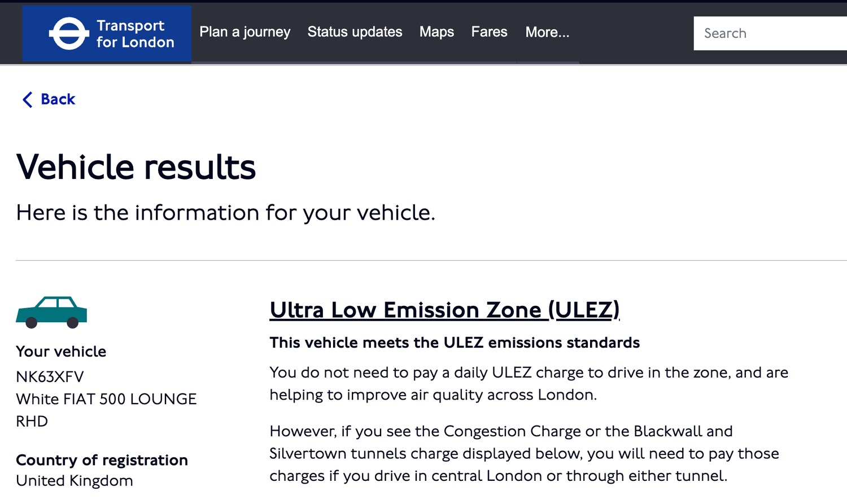
Task: Click the Your vehicle label
Action: coord(61,352)
